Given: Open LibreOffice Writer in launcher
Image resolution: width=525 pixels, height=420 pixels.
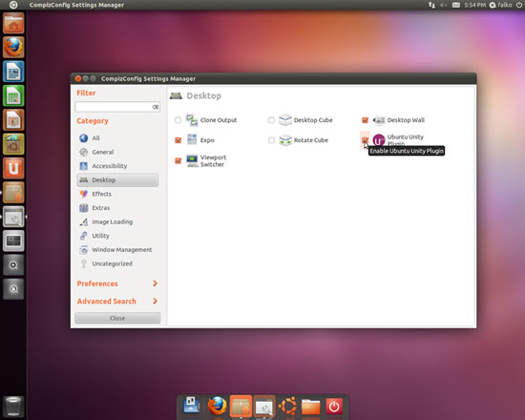Looking at the screenshot, I should (13, 72).
